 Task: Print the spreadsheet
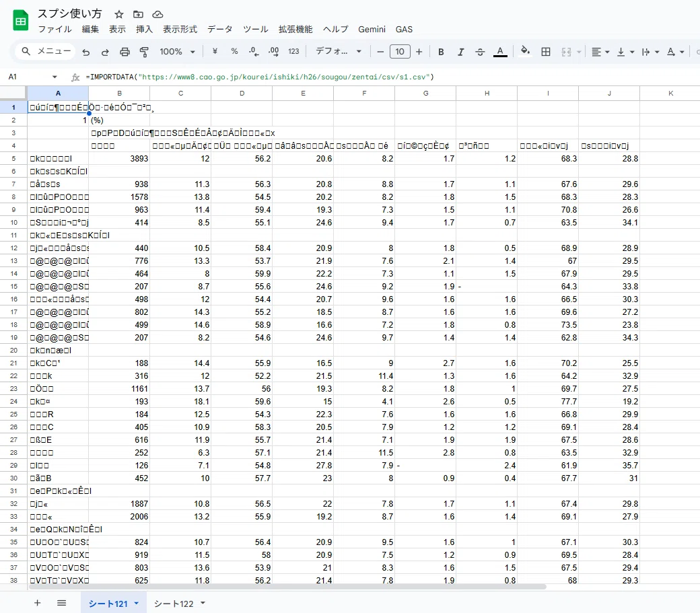pos(125,52)
